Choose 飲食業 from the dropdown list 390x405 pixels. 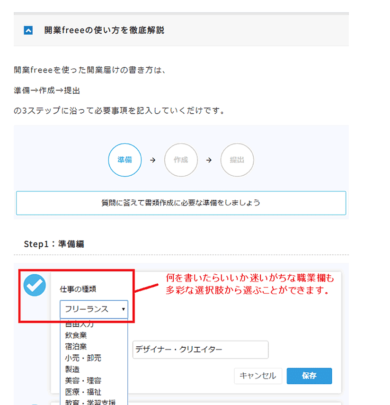[x=76, y=335]
